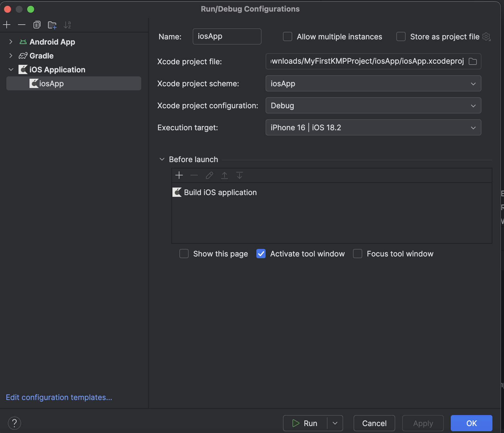Browse for Xcode project file folder icon
The image size is (504, 433).
click(473, 61)
